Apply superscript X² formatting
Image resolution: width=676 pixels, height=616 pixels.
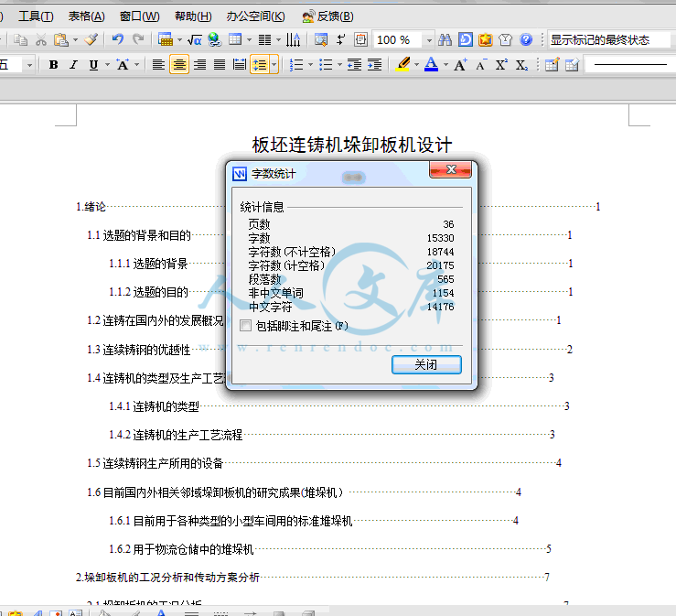click(x=501, y=65)
